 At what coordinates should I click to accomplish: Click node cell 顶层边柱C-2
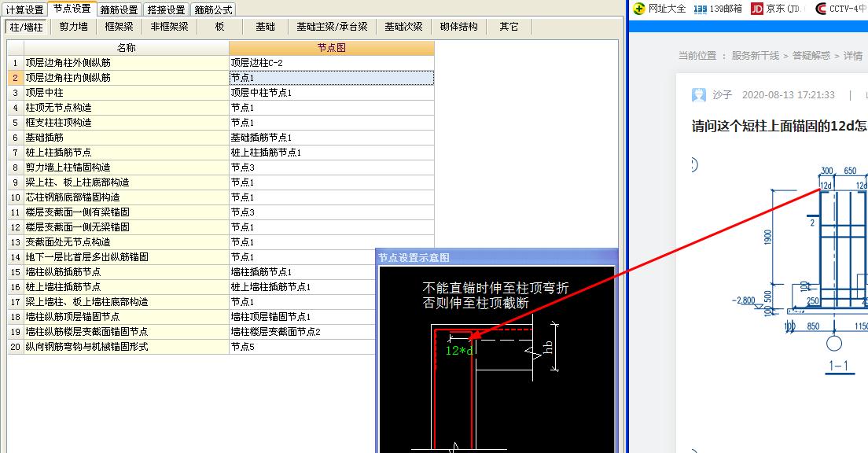click(332, 63)
